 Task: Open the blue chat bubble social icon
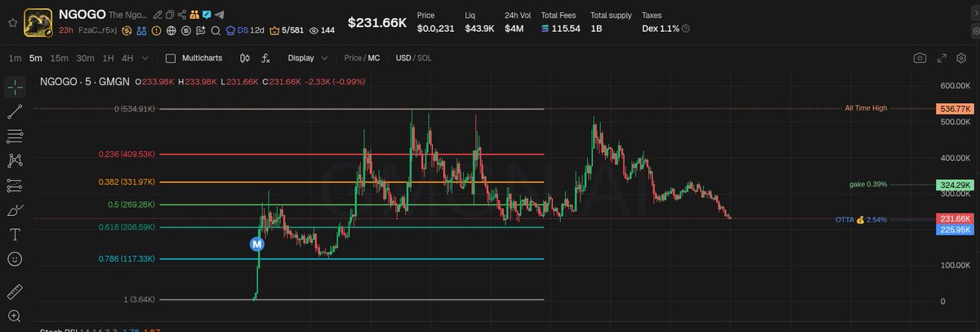tap(207, 15)
